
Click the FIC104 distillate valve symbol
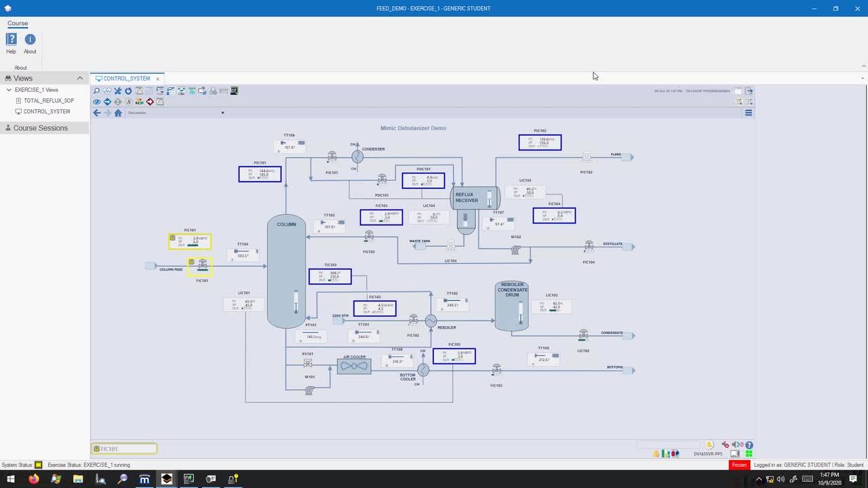[589, 246]
